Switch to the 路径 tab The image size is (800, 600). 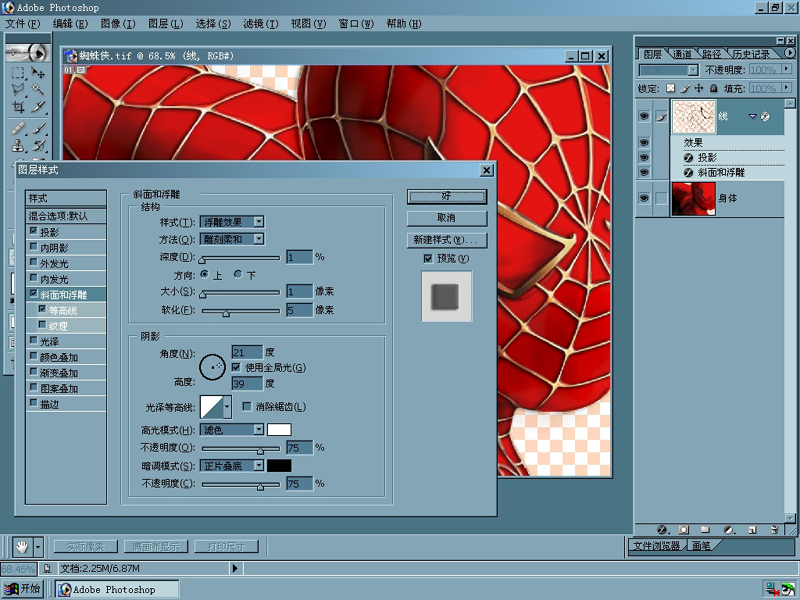[x=712, y=54]
